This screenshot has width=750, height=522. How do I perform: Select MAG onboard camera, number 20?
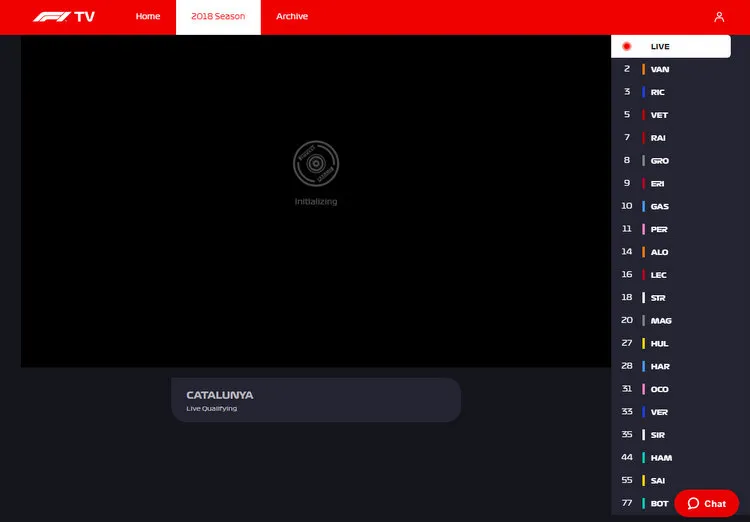(671, 321)
